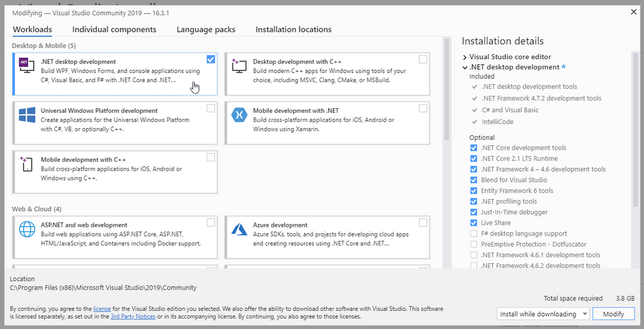Uncheck .NET Core development tools option
The height and width of the screenshot is (329, 644).
(474, 148)
